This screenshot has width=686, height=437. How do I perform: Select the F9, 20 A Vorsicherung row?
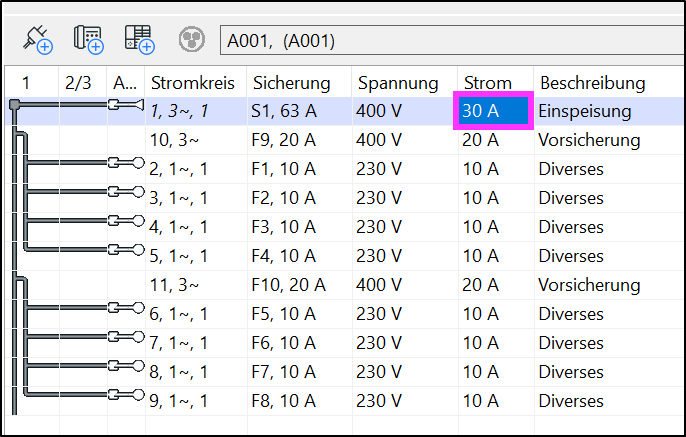click(x=346, y=140)
